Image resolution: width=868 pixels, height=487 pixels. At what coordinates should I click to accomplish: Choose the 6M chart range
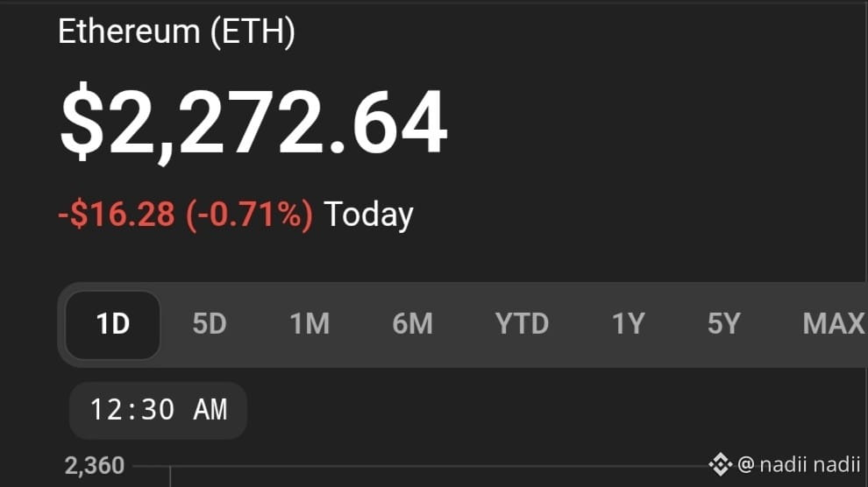pos(412,324)
